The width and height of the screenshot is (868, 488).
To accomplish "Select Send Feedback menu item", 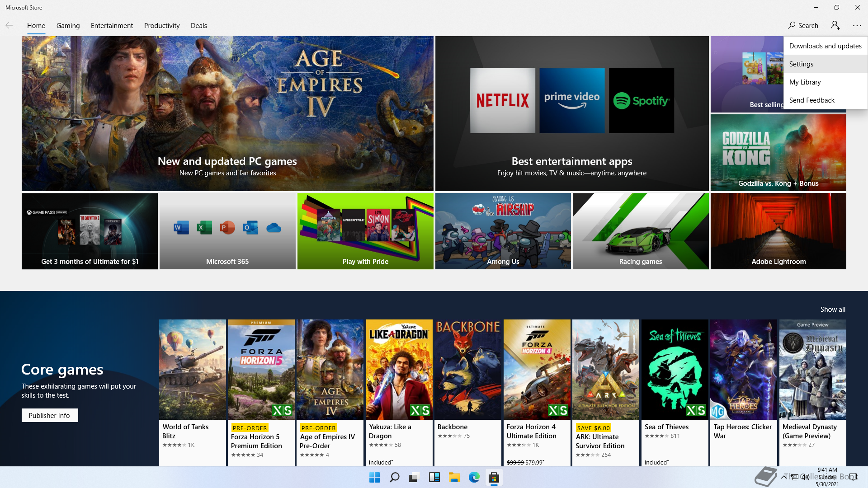I will [x=826, y=100].
